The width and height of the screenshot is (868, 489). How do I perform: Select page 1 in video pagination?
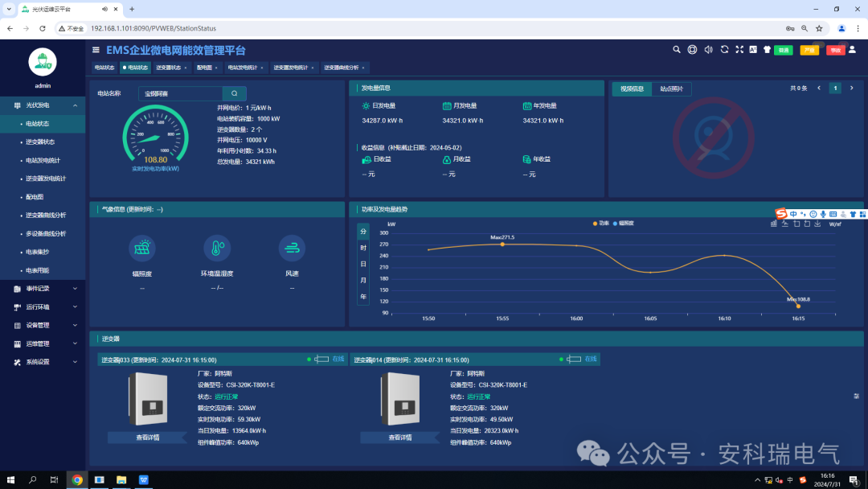[835, 88]
